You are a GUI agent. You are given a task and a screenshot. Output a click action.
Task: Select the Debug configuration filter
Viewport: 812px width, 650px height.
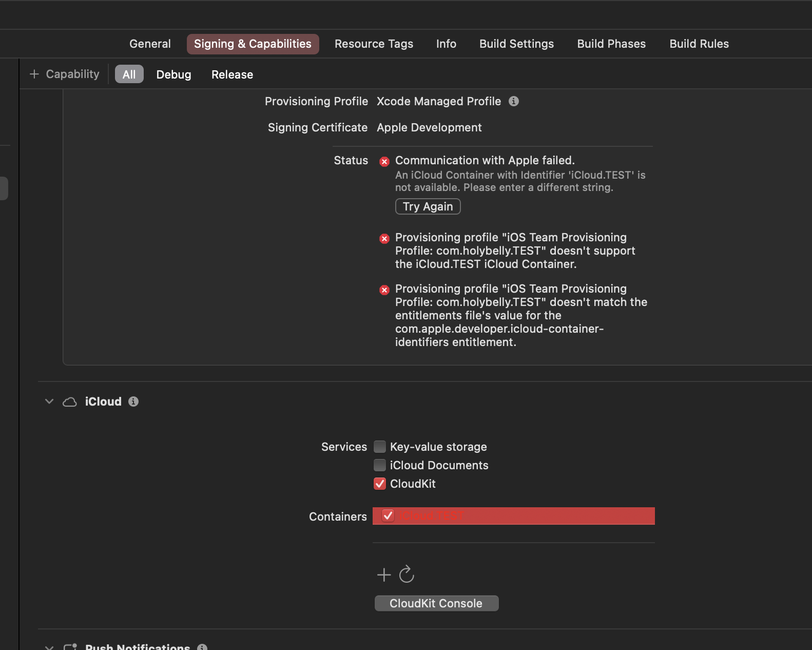point(173,74)
